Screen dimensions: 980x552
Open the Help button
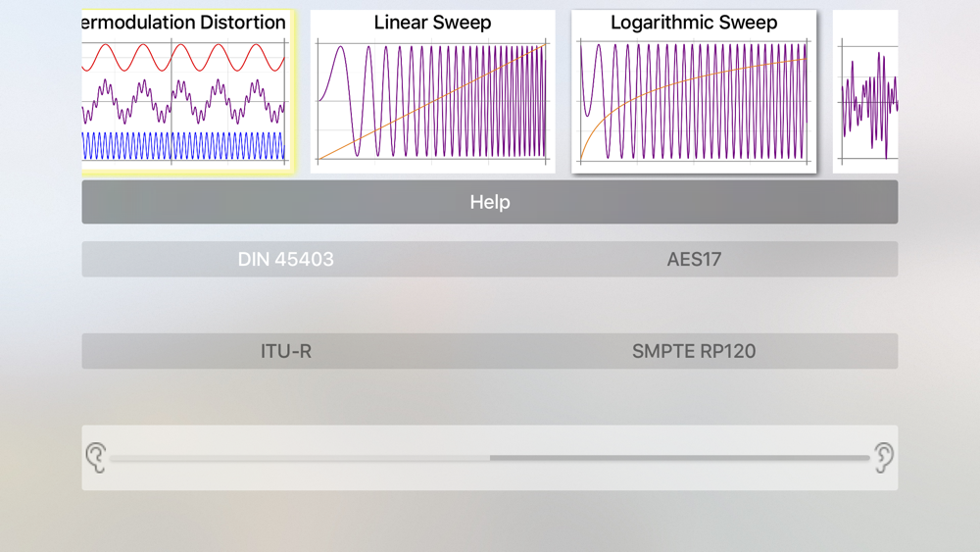(490, 202)
